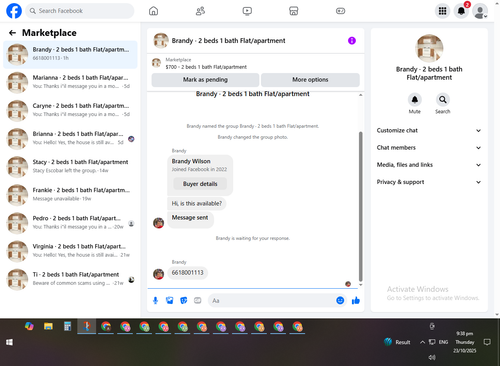
Task: Open the account profile menu
Action: (x=480, y=11)
